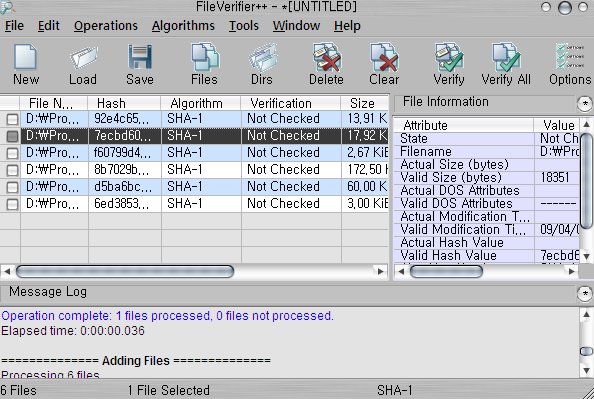Select the Valid Hash Value attribute row

(487, 255)
